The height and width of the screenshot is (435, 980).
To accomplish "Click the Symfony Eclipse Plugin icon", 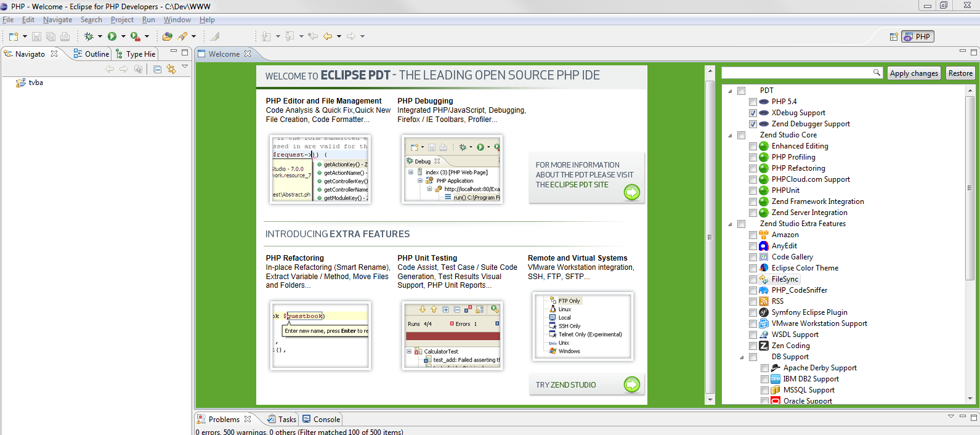I will point(764,312).
